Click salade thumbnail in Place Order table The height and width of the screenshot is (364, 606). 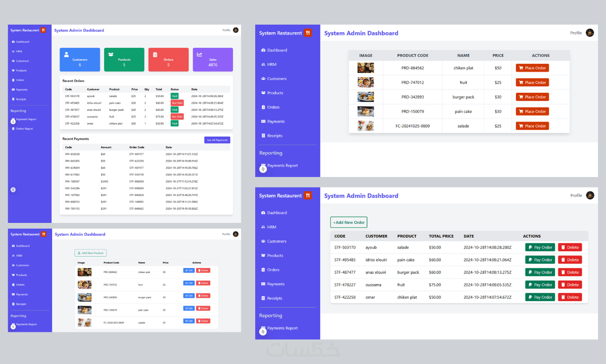[x=365, y=126]
